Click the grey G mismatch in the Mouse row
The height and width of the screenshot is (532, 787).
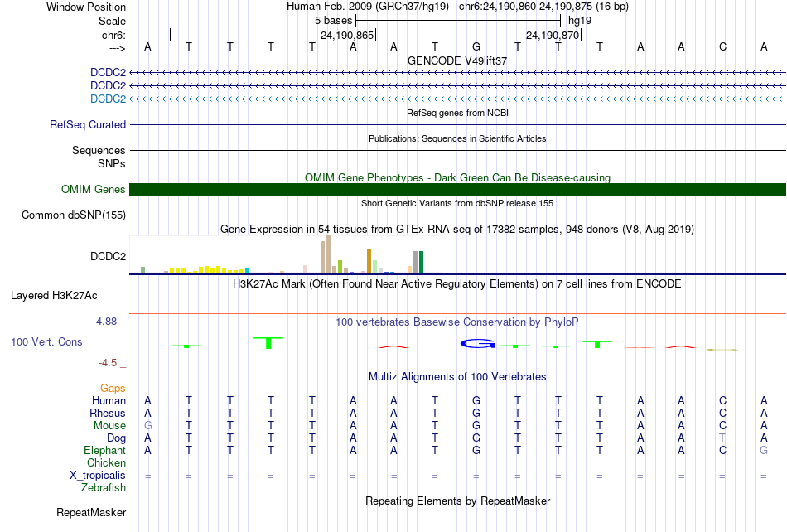147,426
